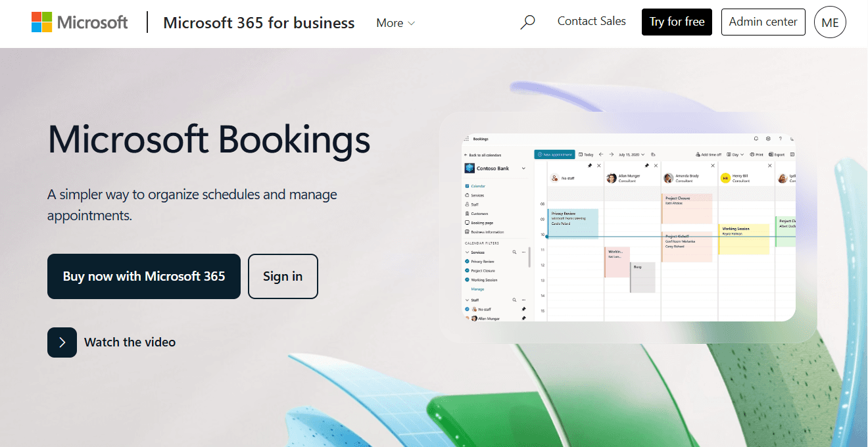Screen dimensions: 868x447
Task: Close the Henry Bill calendar column
Action: coord(770,166)
